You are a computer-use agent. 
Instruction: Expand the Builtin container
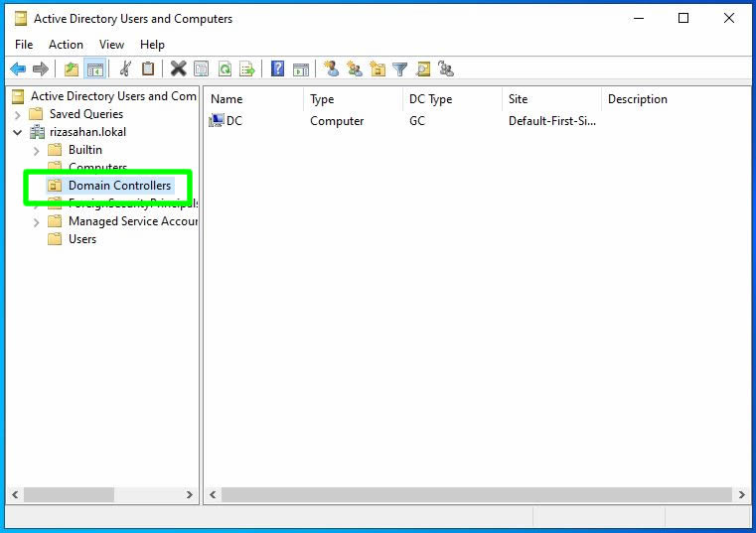[37, 150]
